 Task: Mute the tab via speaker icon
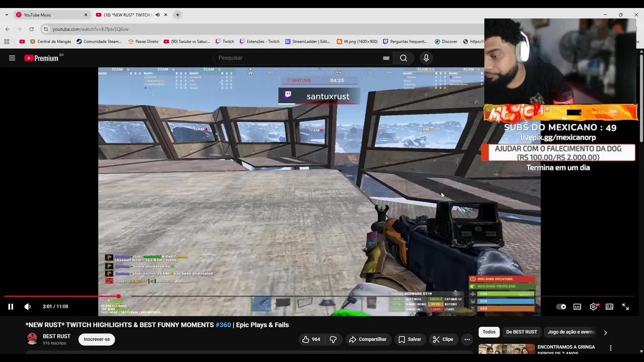pos(157,15)
